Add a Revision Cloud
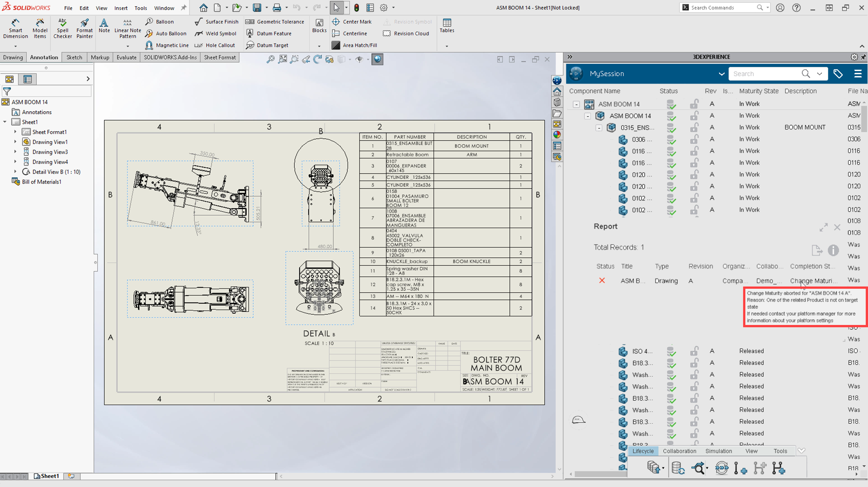868x487 pixels. 406,33
